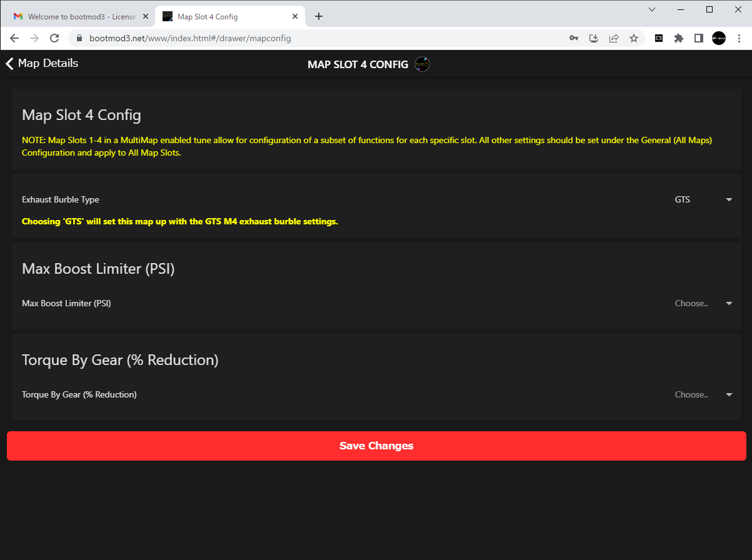752x560 pixels.
Task: Click the large 'Max Boost Limiter (PSI)' section heading
Action: [98, 269]
